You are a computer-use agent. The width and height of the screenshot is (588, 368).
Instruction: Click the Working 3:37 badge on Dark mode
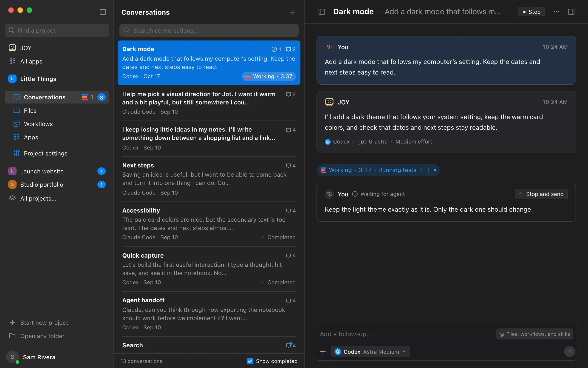point(269,76)
